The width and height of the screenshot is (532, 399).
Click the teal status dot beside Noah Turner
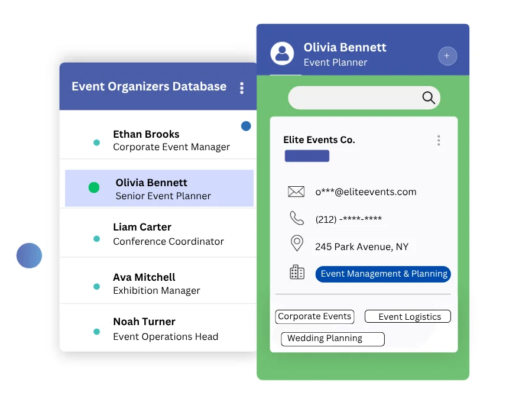click(97, 332)
